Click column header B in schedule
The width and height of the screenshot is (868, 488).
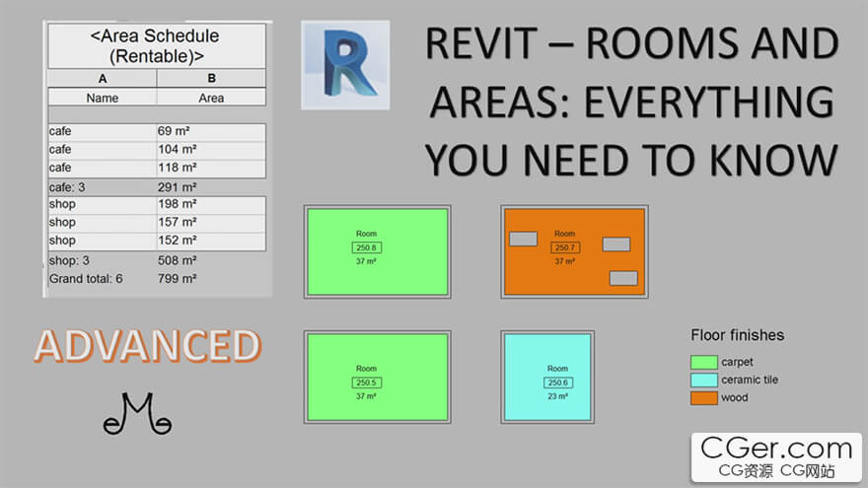click(211, 79)
